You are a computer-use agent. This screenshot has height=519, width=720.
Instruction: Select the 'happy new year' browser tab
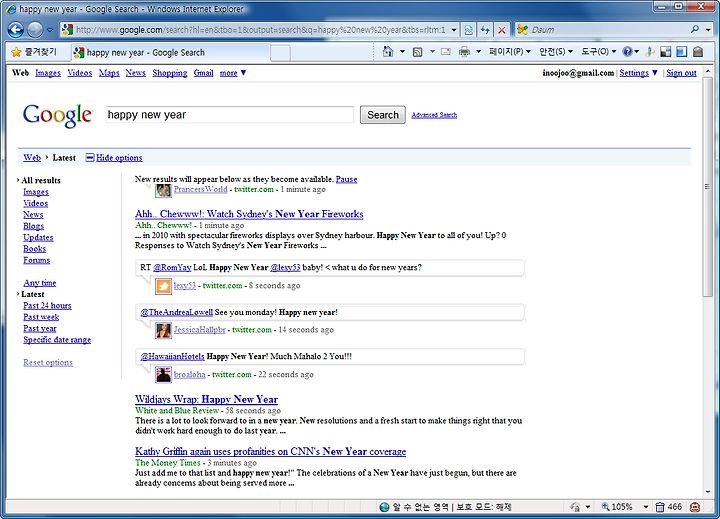pyautogui.click(x=170, y=53)
